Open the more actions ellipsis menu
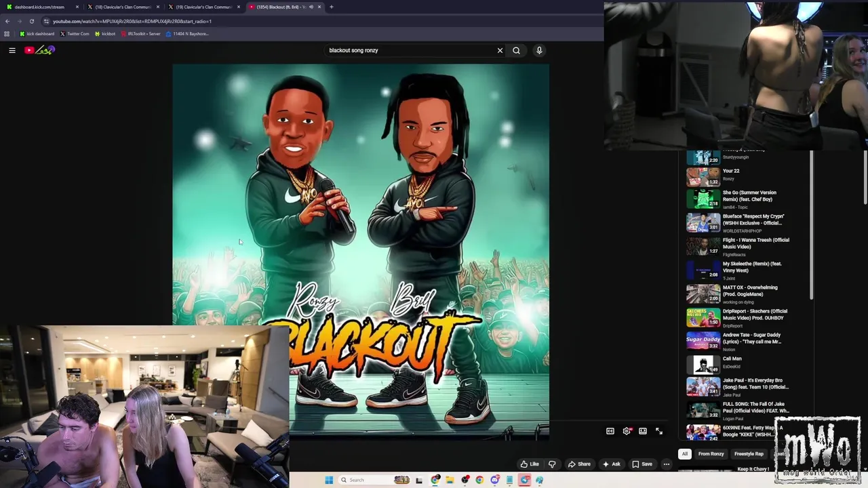Screen dimensions: 868x488 667,464
